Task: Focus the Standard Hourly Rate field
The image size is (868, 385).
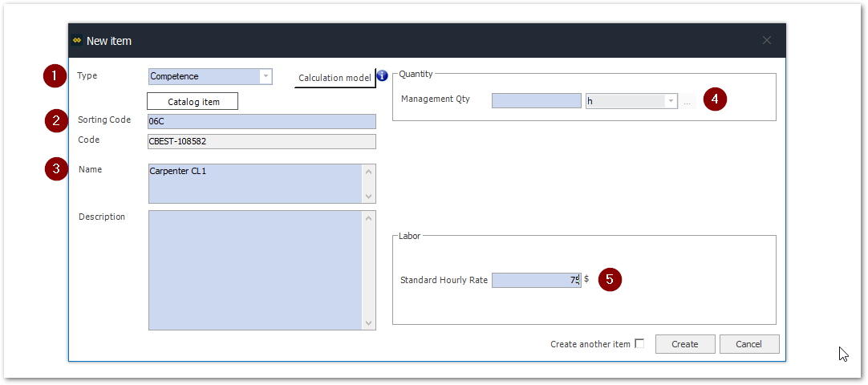Action: point(535,280)
